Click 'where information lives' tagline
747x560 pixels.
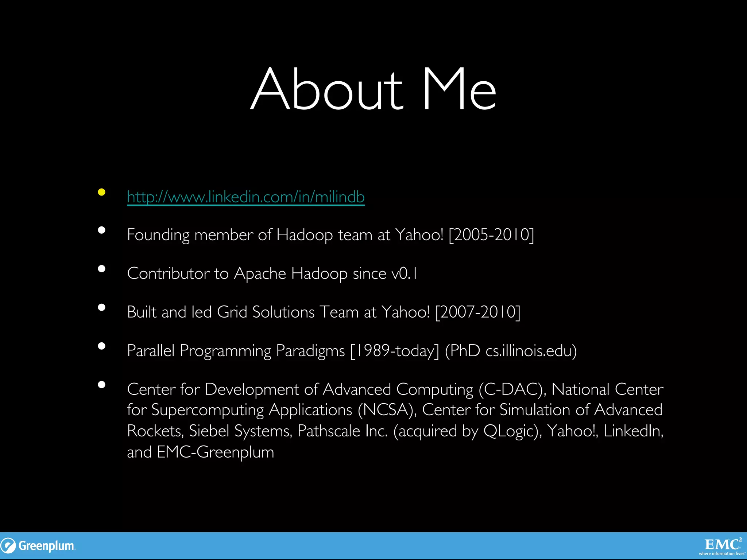pyautogui.click(x=721, y=554)
